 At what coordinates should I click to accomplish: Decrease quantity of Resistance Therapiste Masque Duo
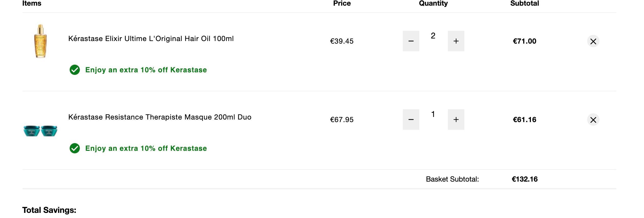click(x=411, y=120)
